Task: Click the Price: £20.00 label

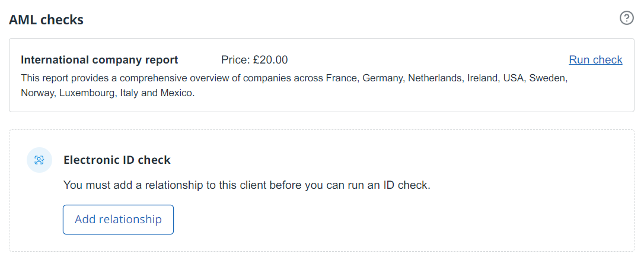Action: 254,60
